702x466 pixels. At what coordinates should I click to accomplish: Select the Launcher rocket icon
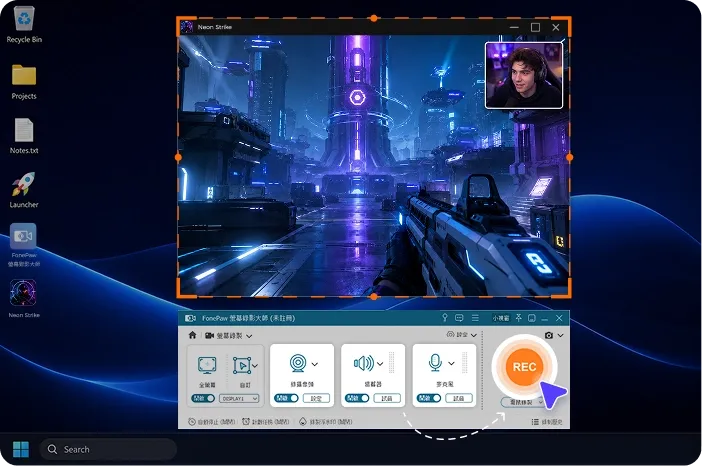24,190
